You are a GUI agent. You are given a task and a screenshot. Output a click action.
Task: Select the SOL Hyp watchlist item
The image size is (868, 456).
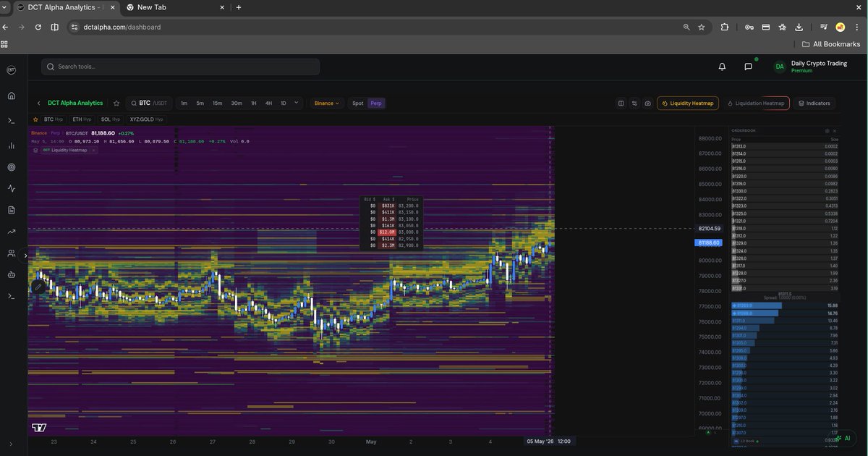click(111, 119)
